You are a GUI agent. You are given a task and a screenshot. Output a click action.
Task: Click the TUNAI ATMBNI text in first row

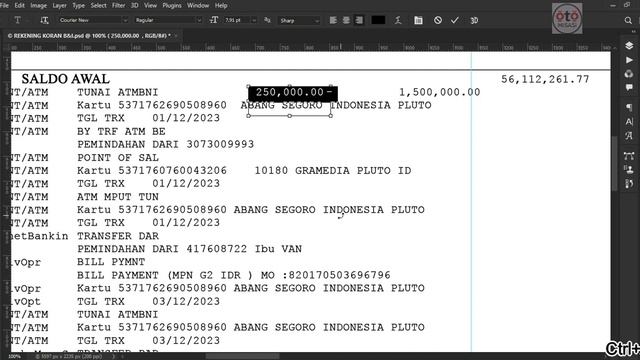coord(118,92)
